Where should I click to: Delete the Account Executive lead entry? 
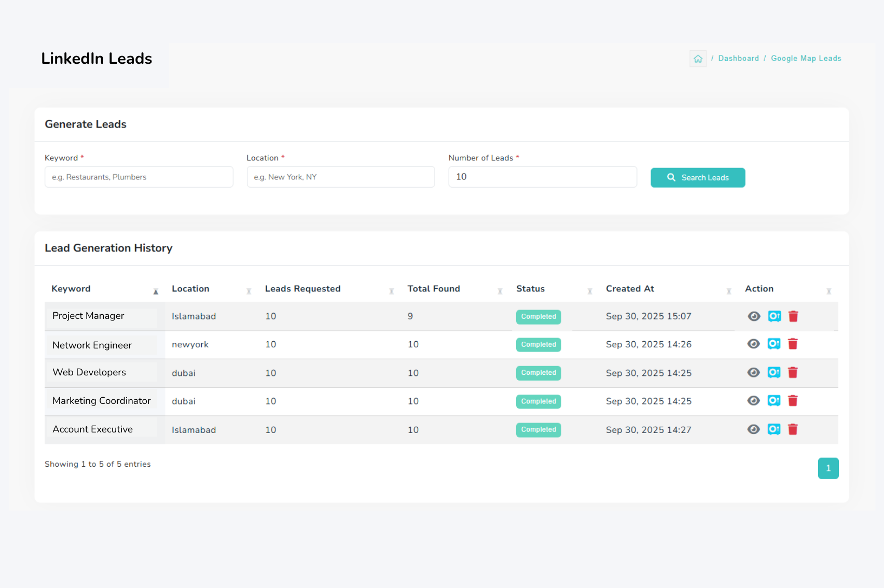click(x=793, y=429)
